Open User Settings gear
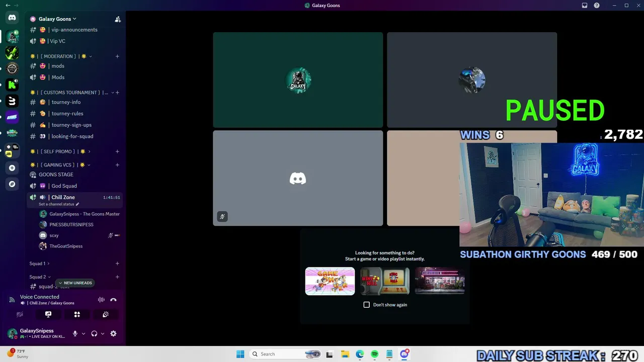Image resolution: width=644 pixels, height=362 pixels. pos(113,333)
